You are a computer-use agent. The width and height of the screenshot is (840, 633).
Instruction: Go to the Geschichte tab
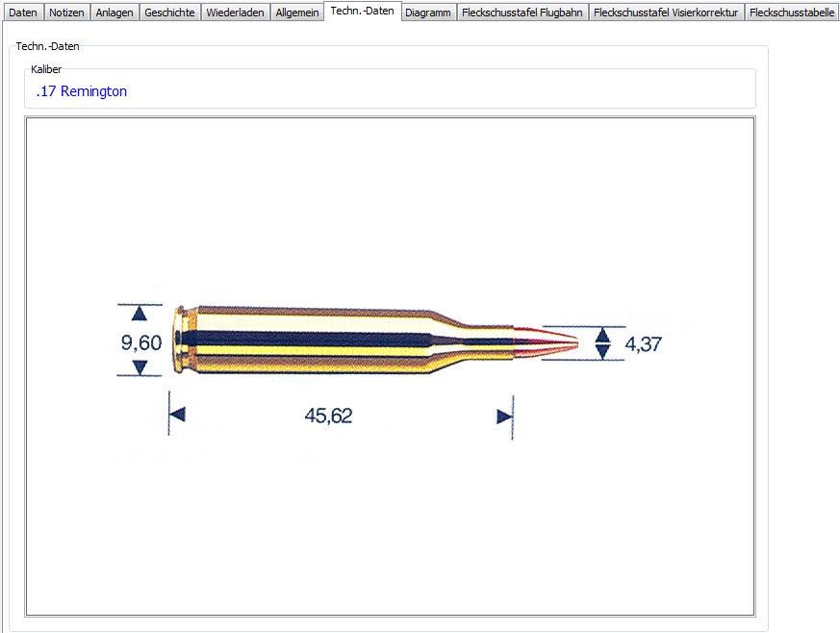click(169, 13)
